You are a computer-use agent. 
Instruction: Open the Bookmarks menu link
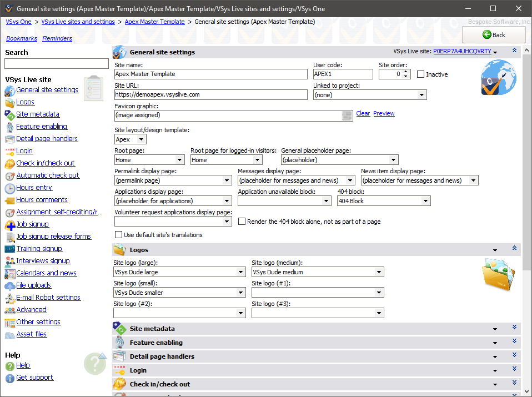[22, 38]
